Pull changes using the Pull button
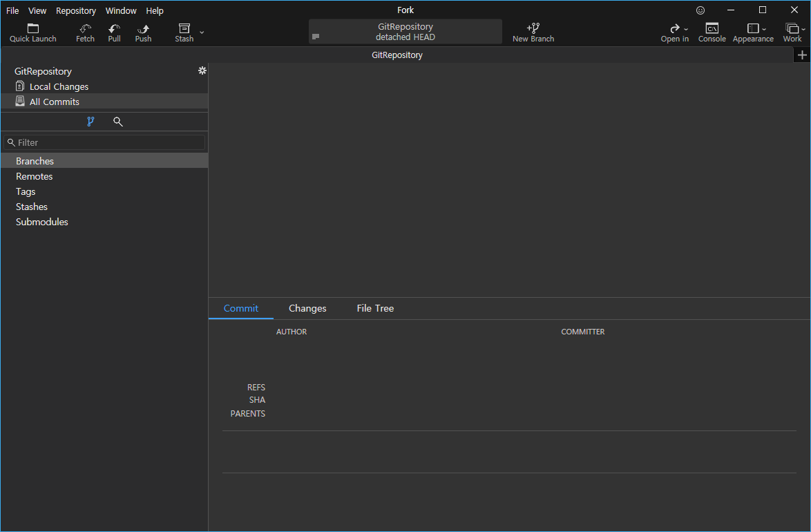This screenshot has width=811, height=532. point(114,32)
